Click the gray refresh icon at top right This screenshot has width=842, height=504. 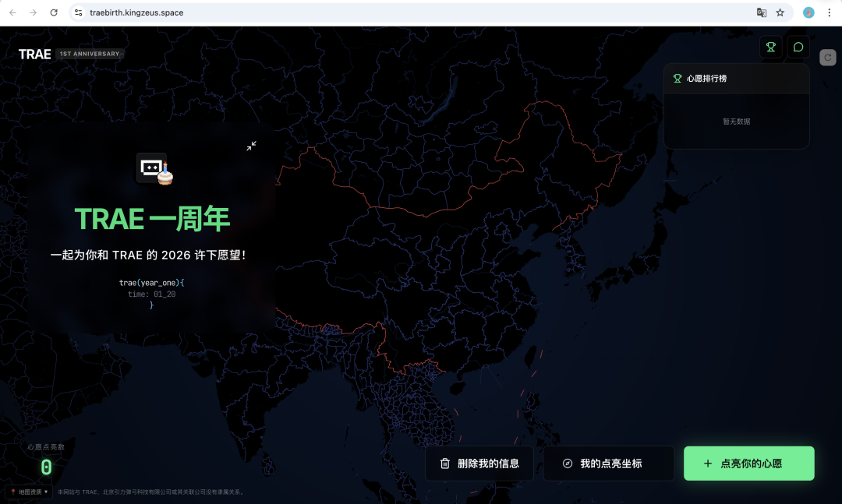pyautogui.click(x=828, y=58)
